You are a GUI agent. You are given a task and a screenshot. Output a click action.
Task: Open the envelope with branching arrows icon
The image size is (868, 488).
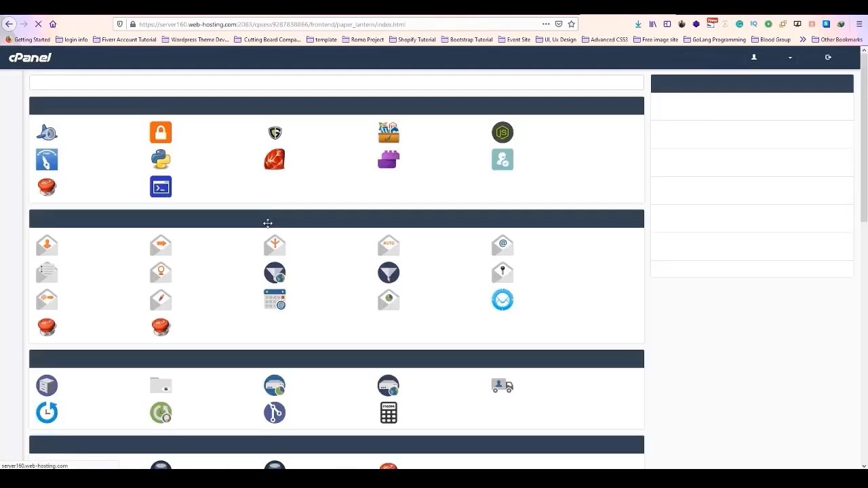pos(275,245)
